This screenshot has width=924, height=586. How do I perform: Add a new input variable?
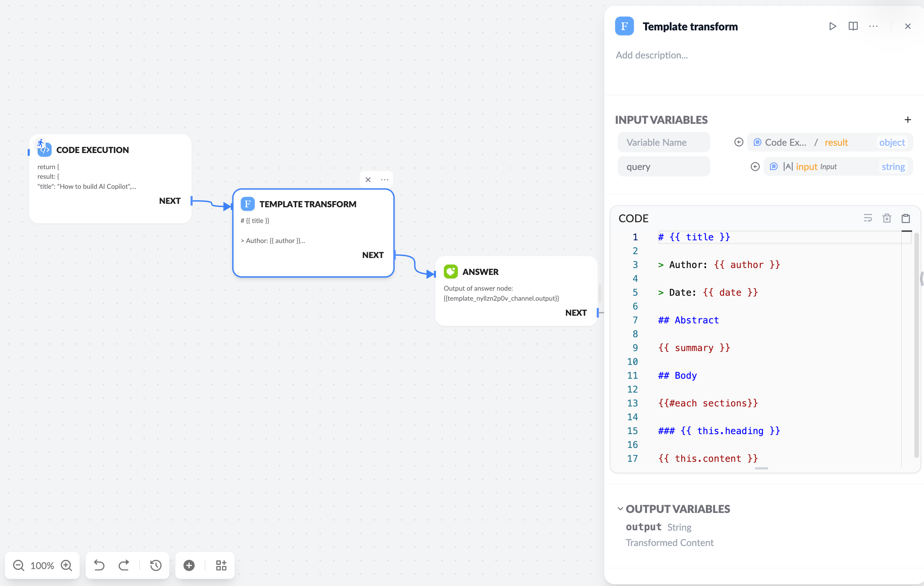pyautogui.click(x=907, y=120)
